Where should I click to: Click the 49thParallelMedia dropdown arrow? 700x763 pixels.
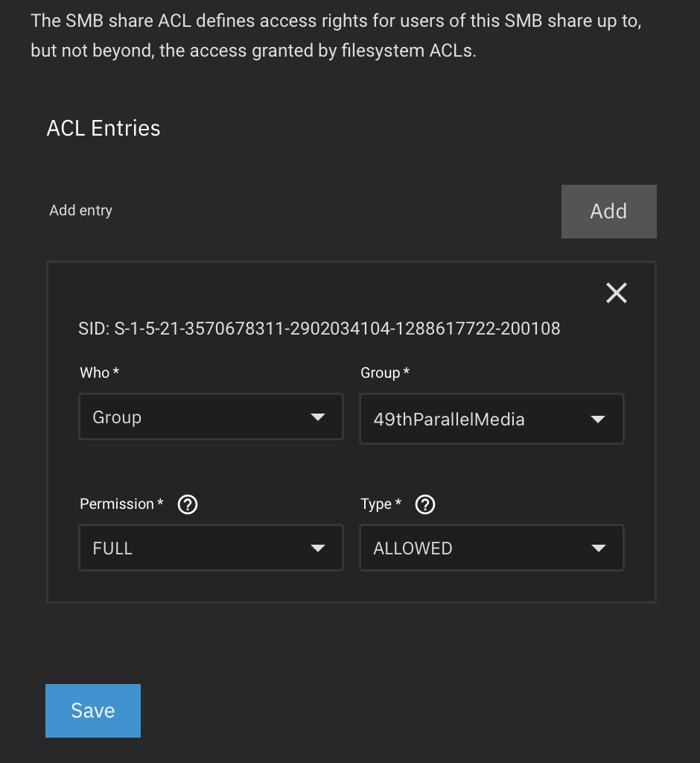tap(597, 420)
